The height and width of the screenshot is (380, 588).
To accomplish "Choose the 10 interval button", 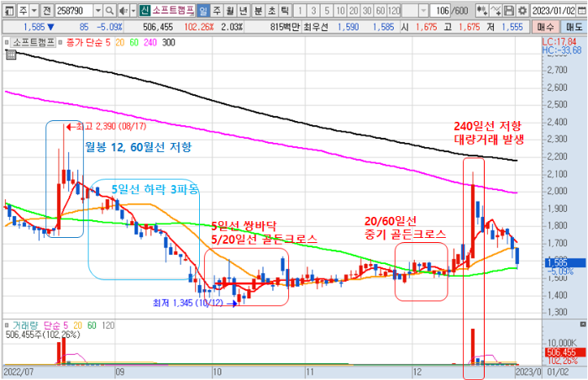I will coord(340,11).
